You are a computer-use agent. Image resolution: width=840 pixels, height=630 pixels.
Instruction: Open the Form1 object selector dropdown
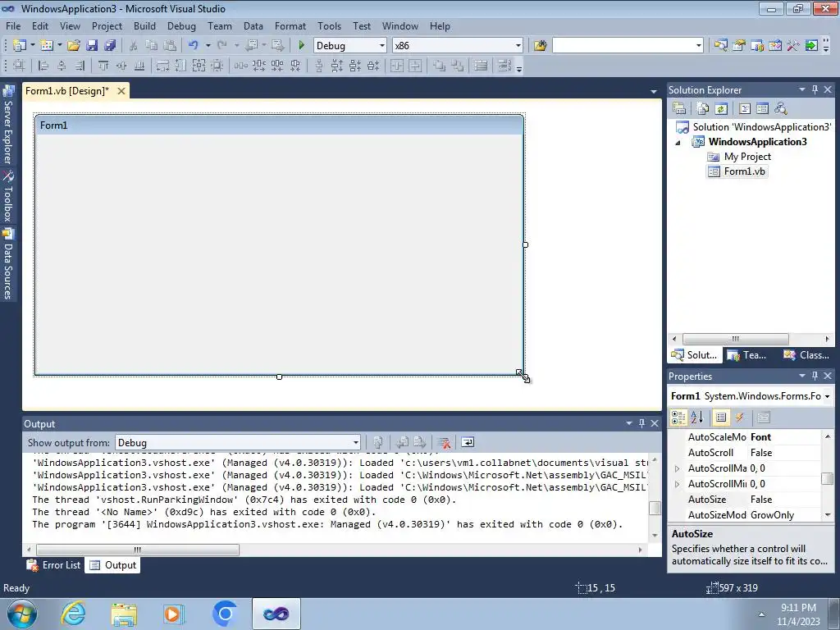pos(827,396)
